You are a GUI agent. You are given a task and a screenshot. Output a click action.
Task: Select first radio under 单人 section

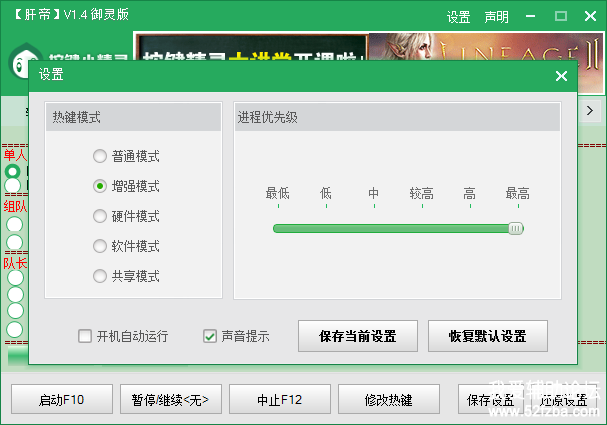pyautogui.click(x=12, y=171)
